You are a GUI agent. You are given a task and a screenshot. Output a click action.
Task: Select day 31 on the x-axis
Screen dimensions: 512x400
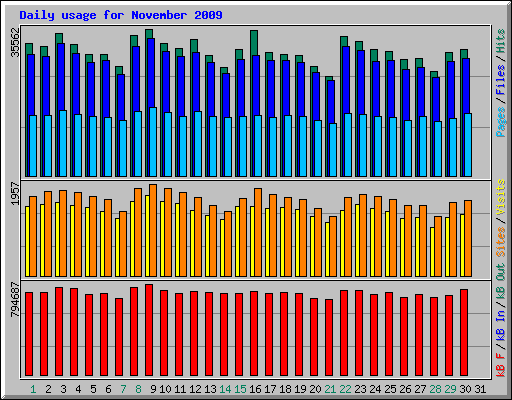(480, 389)
